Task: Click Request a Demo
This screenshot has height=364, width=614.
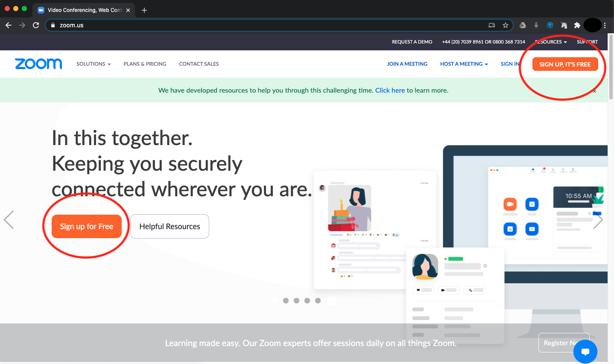Action: 412,42
